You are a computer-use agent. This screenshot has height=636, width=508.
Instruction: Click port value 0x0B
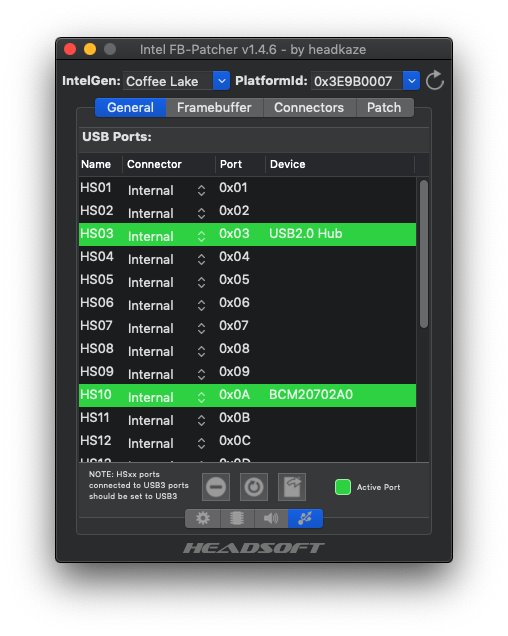[235, 418]
